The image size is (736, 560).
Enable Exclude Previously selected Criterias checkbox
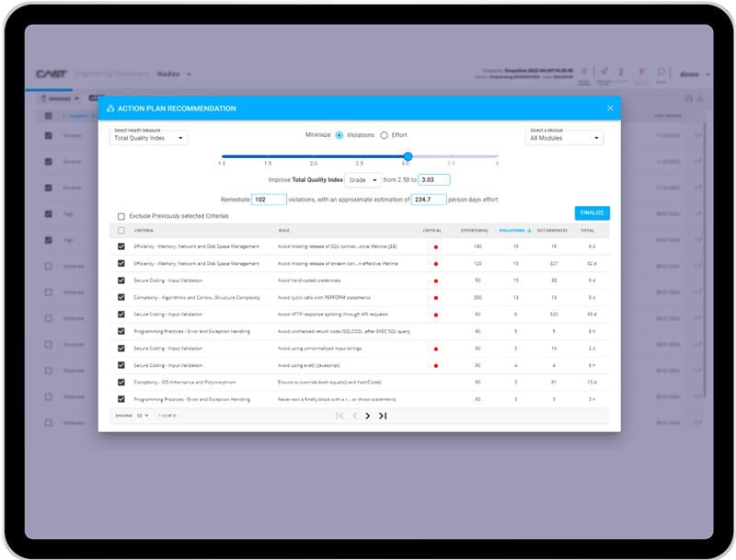[121, 216]
